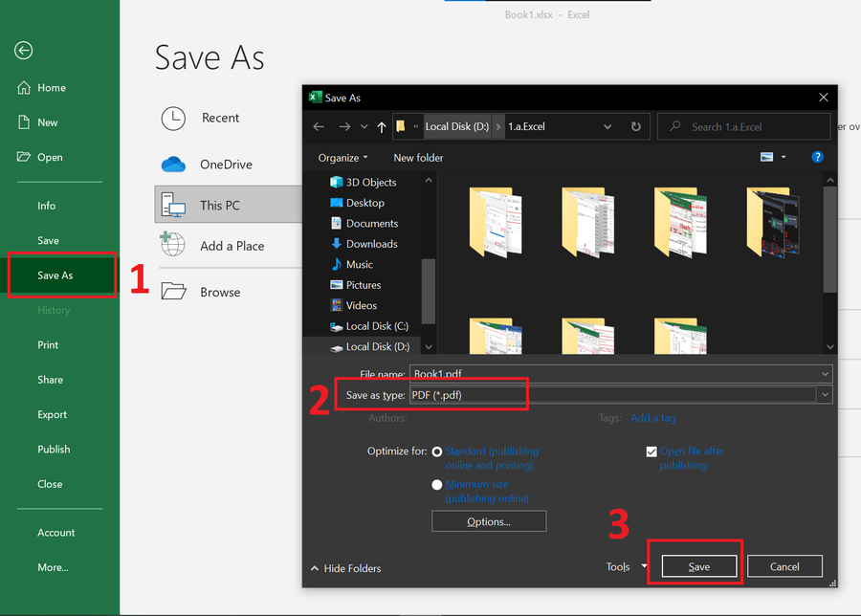
Task: Click the back arrow circle in Excel backstage
Action: point(23,51)
